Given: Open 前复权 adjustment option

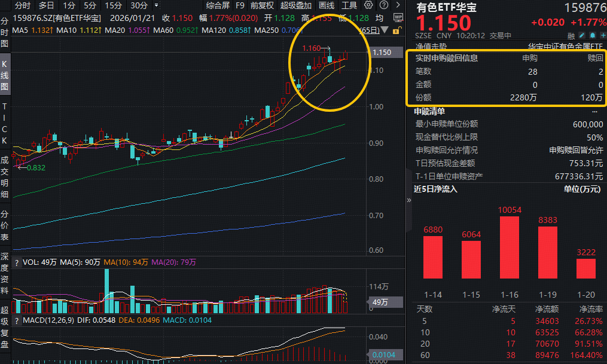Looking at the screenshot, I should 262,5.
